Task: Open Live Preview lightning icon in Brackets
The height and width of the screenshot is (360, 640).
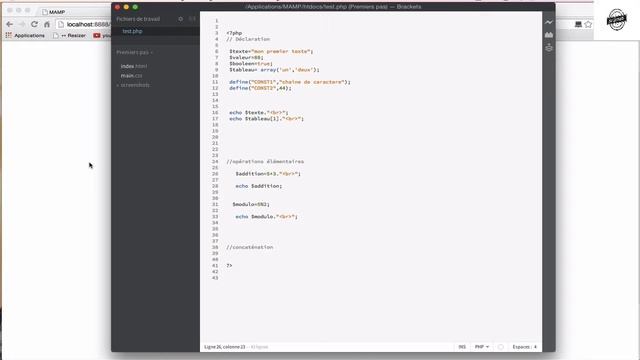Action: (x=549, y=22)
